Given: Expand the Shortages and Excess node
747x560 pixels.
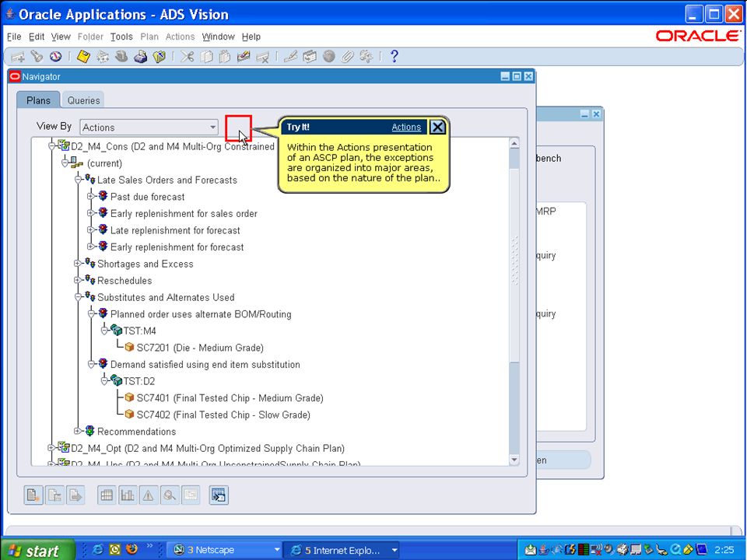Looking at the screenshot, I should pyautogui.click(x=78, y=264).
